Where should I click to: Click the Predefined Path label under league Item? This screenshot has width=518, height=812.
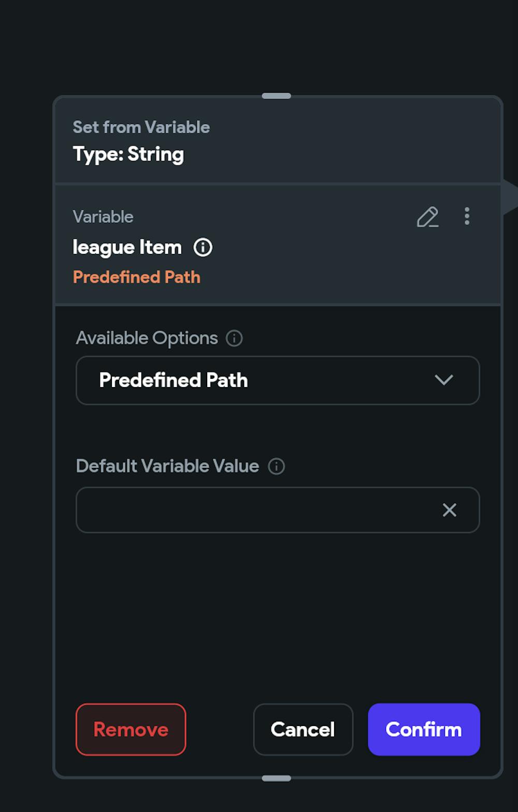click(136, 277)
